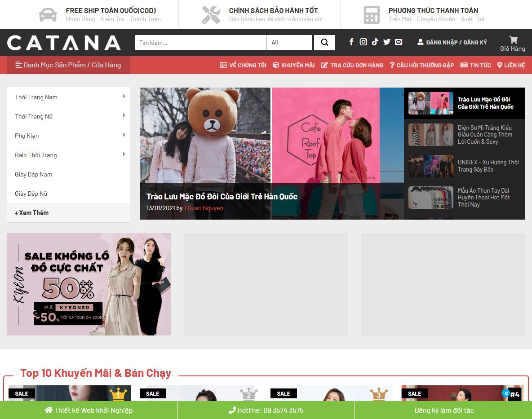This screenshot has width=532, height=419.
Task: Click the car free shipping icon
Action: (x=48, y=14)
